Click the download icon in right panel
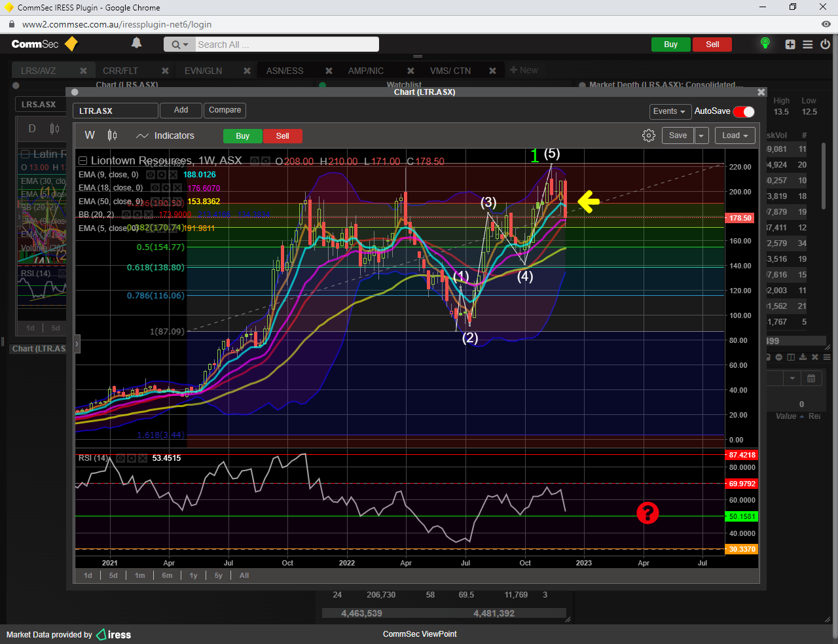 [803, 357]
